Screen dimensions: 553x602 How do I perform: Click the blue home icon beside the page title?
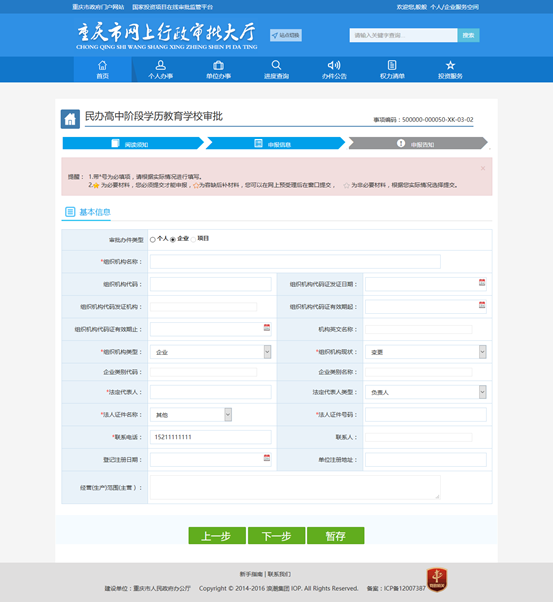tap(70, 119)
